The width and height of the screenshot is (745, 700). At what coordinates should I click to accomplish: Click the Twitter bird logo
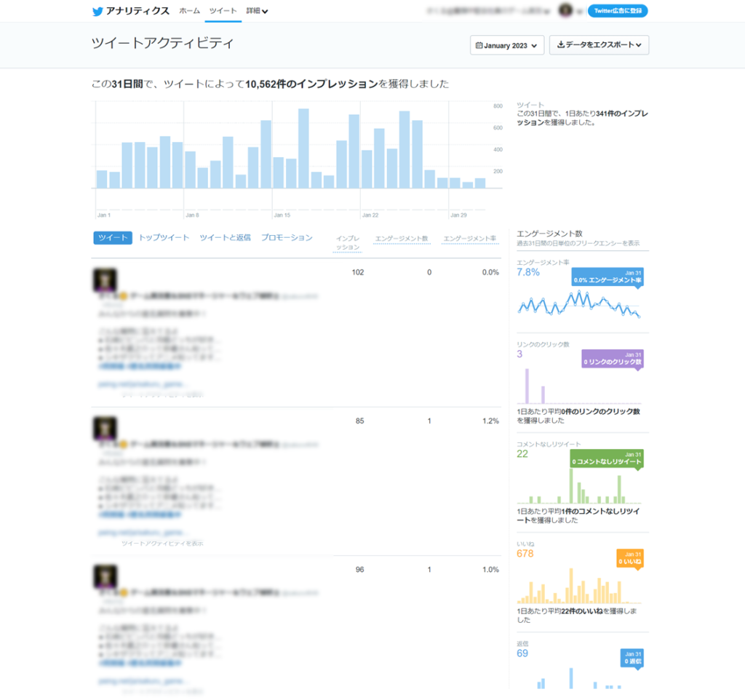point(97,11)
